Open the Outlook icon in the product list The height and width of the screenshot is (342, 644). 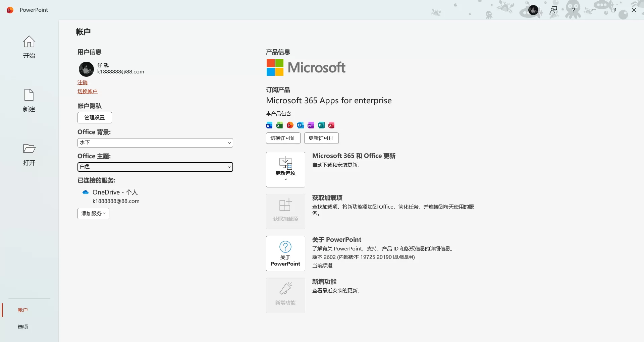point(301,125)
